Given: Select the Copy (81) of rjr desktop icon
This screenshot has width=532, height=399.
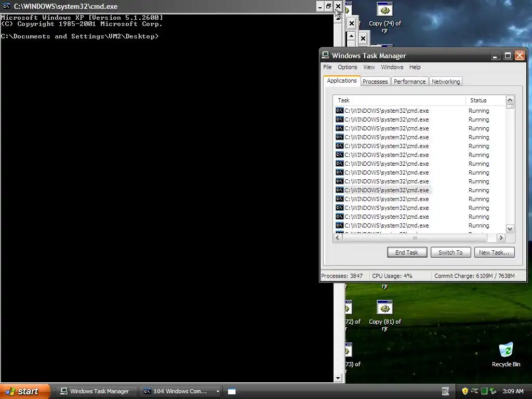Looking at the screenshot, I should click(x=385, y=315).
